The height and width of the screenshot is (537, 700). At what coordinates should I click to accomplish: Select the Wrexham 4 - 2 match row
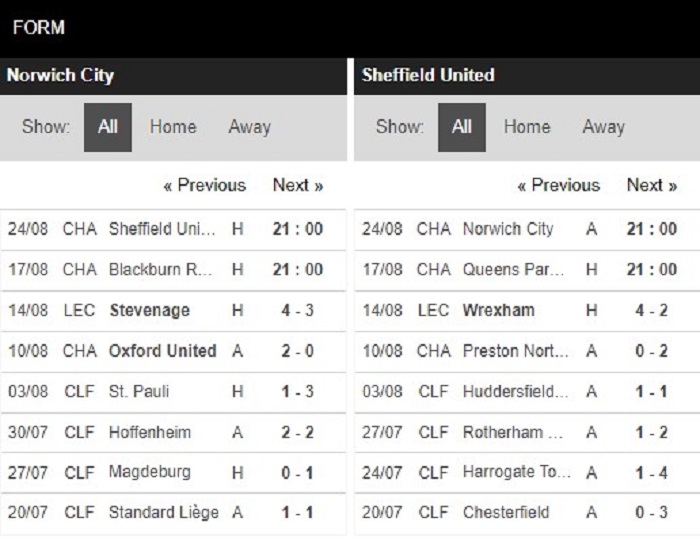527,310
